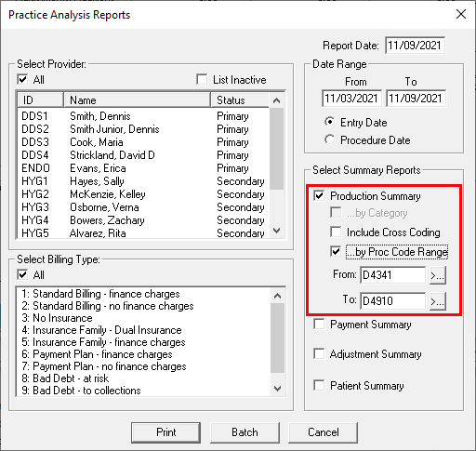
Task: Click the proc code From field D4341
Action: coord(392,275)
